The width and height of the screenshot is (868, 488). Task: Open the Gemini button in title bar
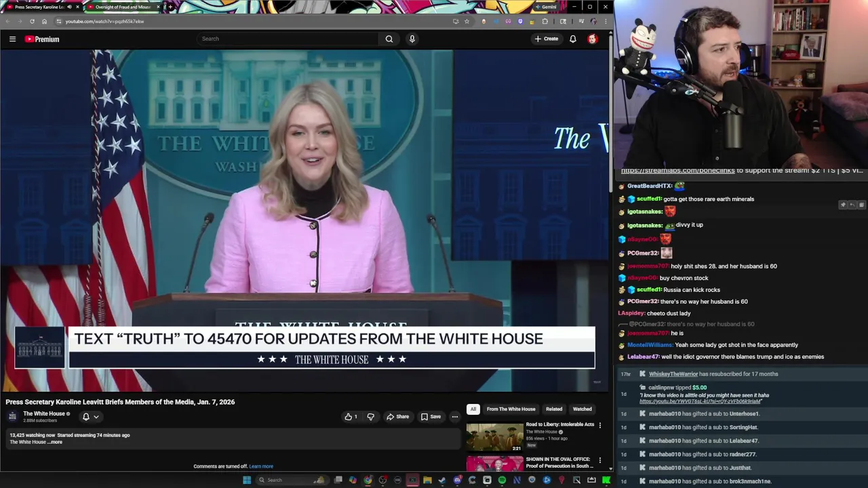[x=545, y=7]
